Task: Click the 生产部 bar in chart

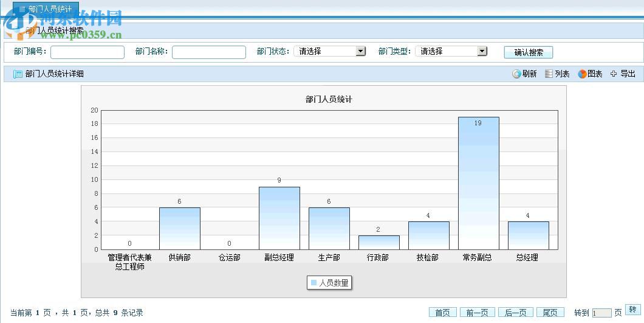Action: 329,228
